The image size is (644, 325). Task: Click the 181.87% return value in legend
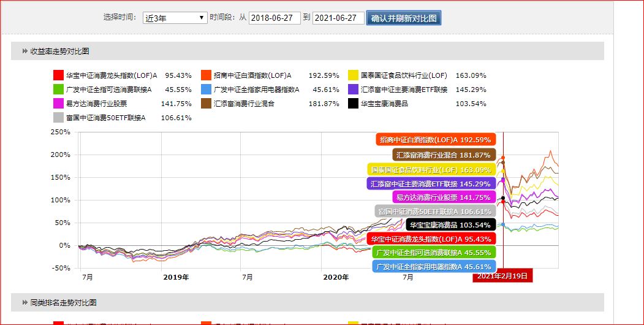[x=324, y=104]
